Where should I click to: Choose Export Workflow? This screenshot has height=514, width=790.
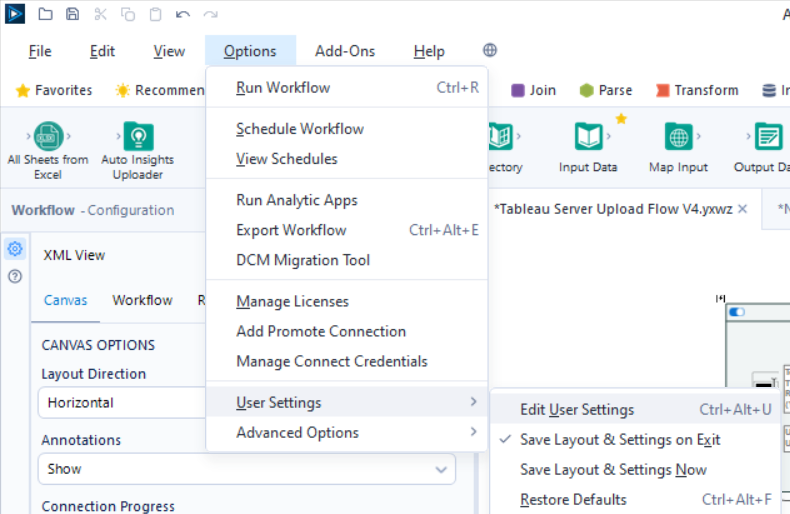pos(347,230)
